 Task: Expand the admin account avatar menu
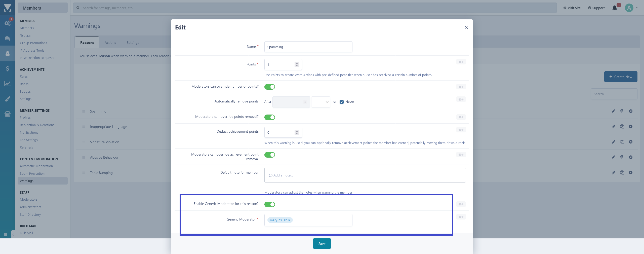point(631,8)
